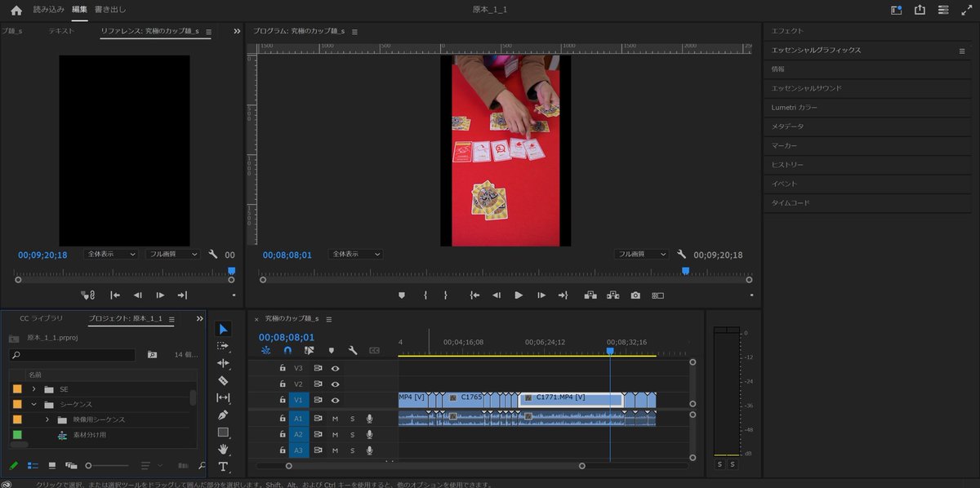The width and height of the screenshot is (980, 488).
Task: Click the project search field
Action: coord(73,355)
